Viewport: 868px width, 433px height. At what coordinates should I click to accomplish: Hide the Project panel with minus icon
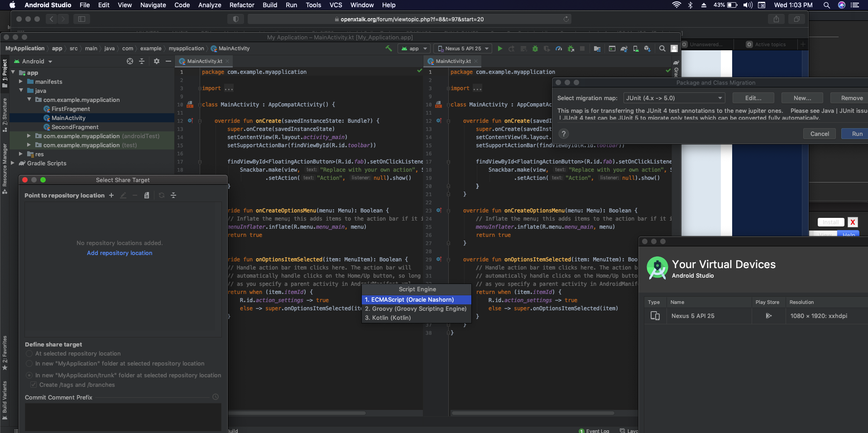click(x=168, y=61)
